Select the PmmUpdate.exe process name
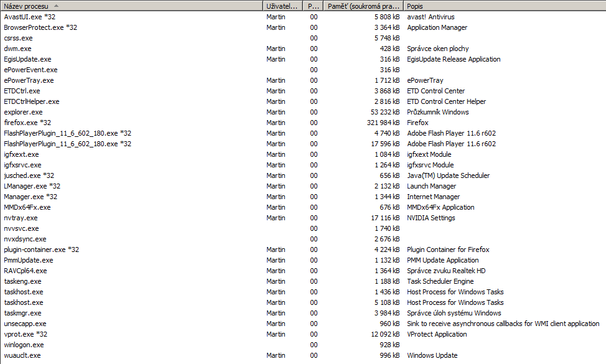This screenshot has height=364, width=606. pos(29,260)
